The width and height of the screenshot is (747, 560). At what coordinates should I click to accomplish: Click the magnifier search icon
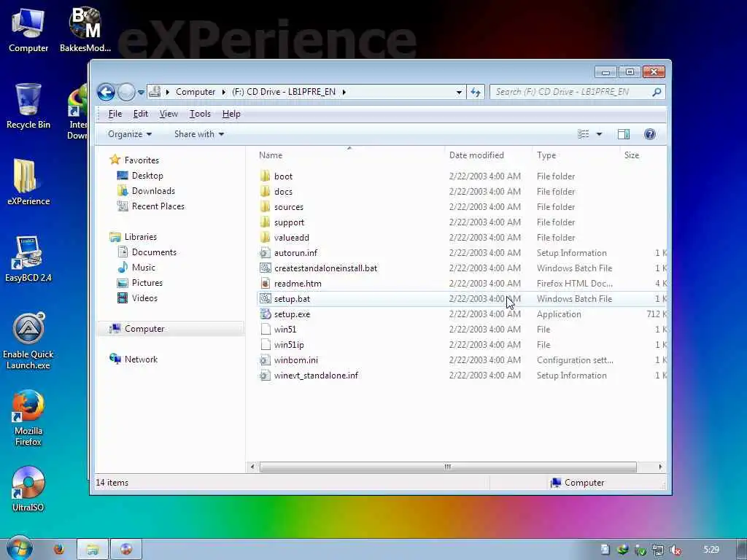click(657, 92)
